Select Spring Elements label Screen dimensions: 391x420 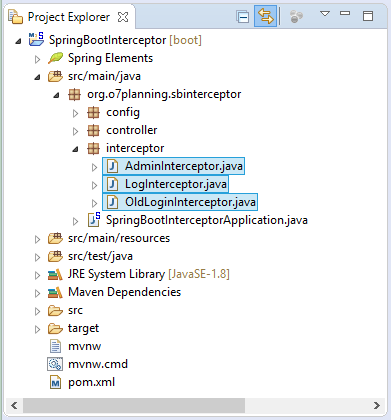(110, 58)
